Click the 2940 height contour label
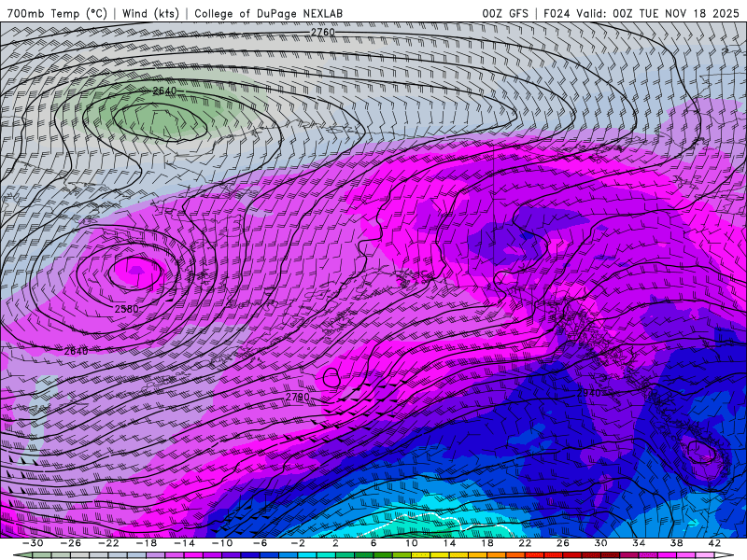This screenshot has height=560, width=747. coord(589,393)
